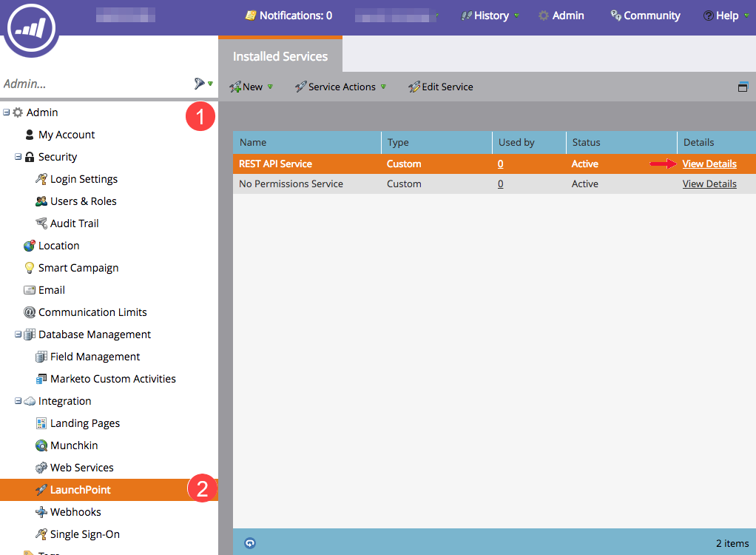This screenshot has height=555, width=756.
Task: Collapse the Integration tree node
Action: click(18, 400)
